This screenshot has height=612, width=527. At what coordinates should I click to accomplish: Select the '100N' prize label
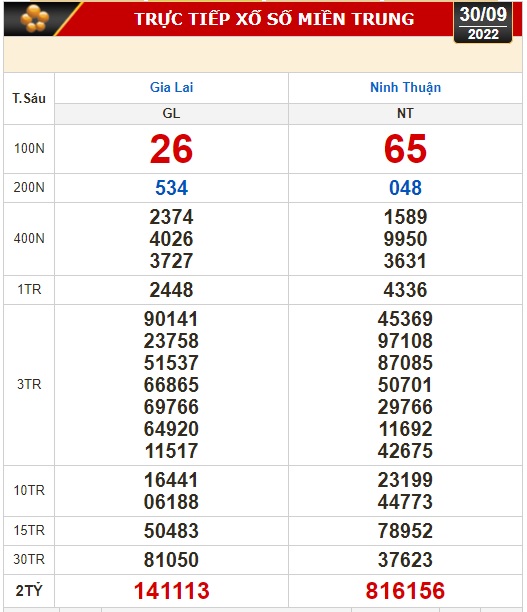point(29,149)
